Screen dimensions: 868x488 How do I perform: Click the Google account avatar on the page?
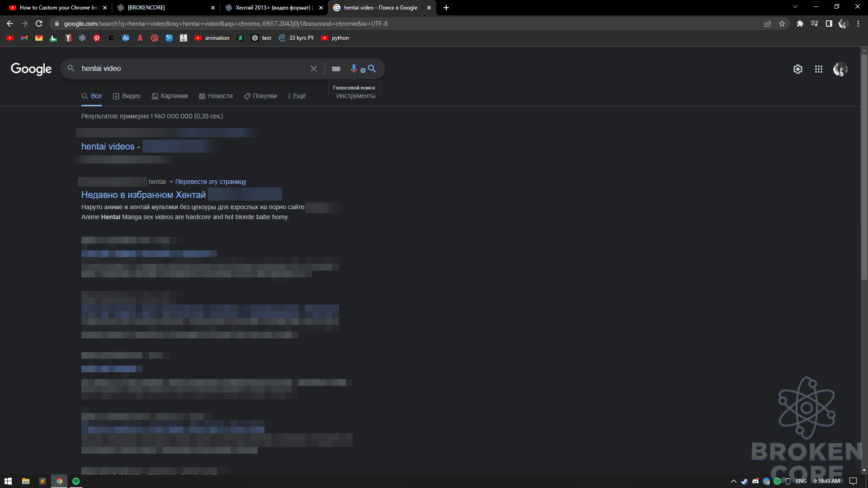(840, 69)
